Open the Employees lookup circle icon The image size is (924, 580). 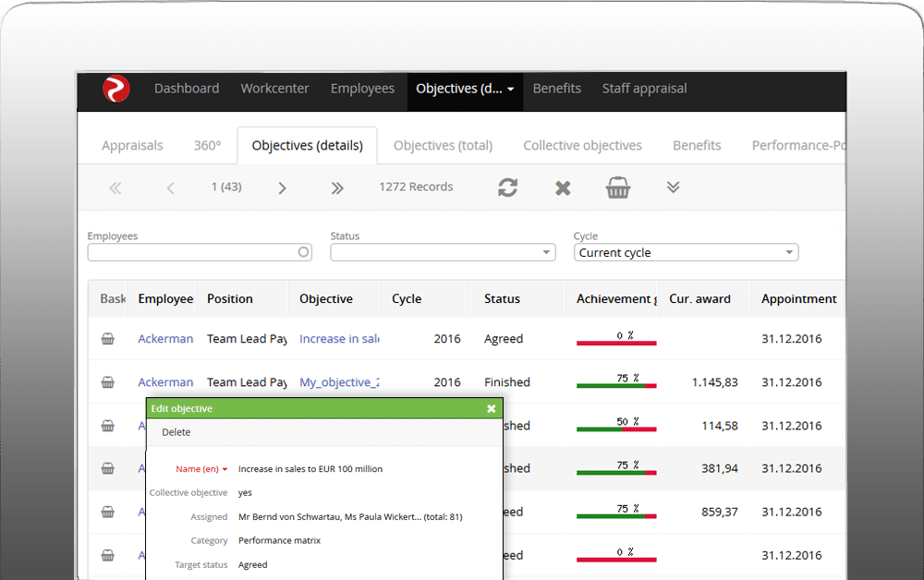pyautogui.click(x=303, y=252)
